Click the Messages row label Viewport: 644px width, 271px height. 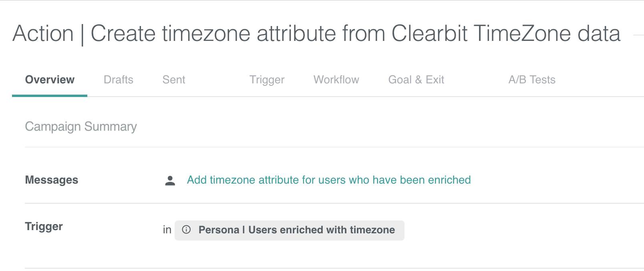point(52,180)
